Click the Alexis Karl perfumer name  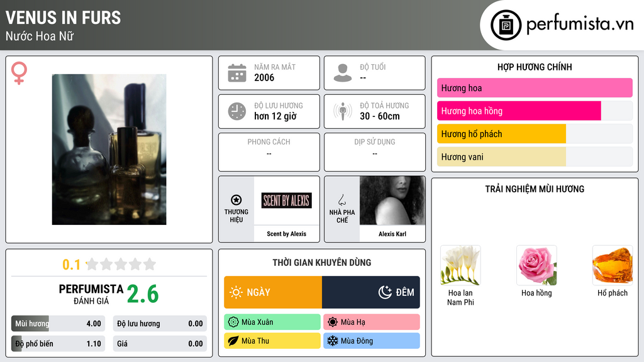point(392,234)
